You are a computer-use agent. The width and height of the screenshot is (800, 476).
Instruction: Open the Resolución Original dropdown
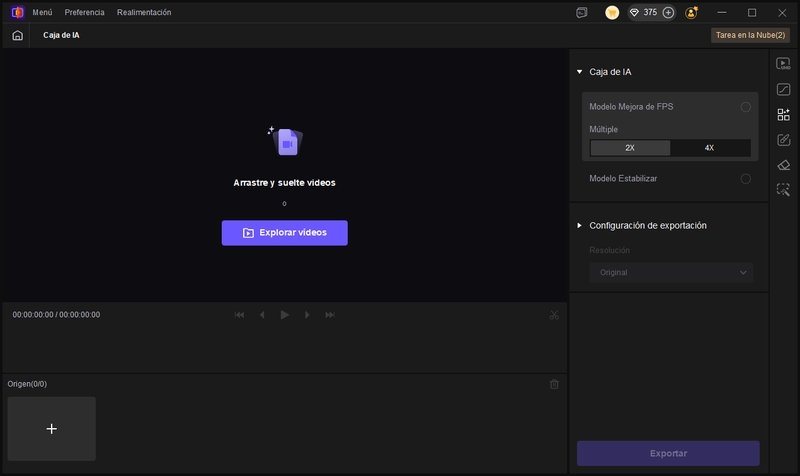click(671, 272)
